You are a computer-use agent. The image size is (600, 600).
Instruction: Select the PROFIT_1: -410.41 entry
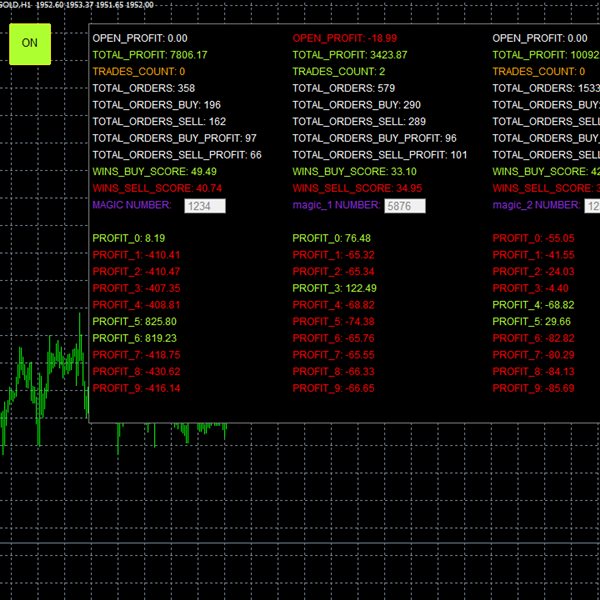136,255
